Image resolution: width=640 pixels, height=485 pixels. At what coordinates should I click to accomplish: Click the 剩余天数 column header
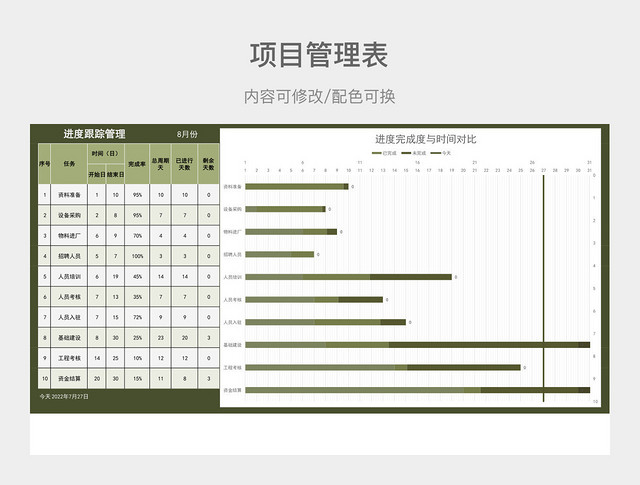[209, 164]
